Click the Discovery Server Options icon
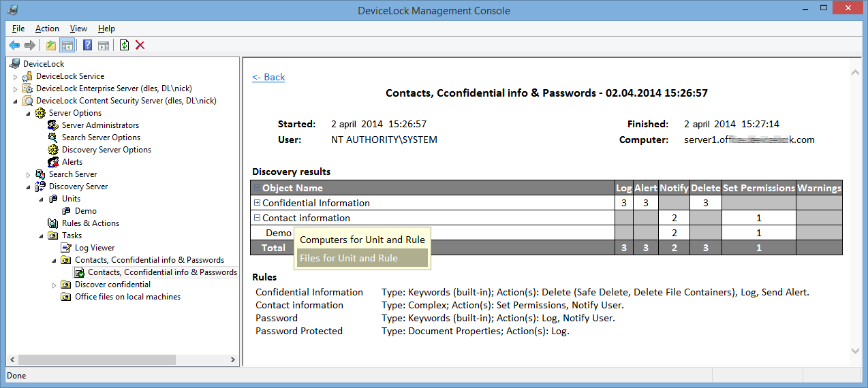868x388 pixels. (54, 150)
